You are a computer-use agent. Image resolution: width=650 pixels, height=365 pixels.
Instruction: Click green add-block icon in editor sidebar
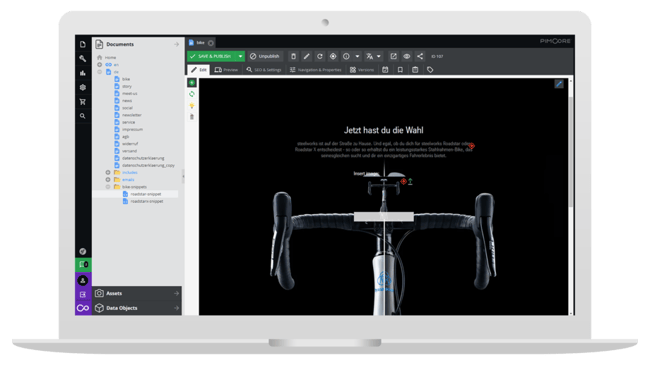click(192, 83)
